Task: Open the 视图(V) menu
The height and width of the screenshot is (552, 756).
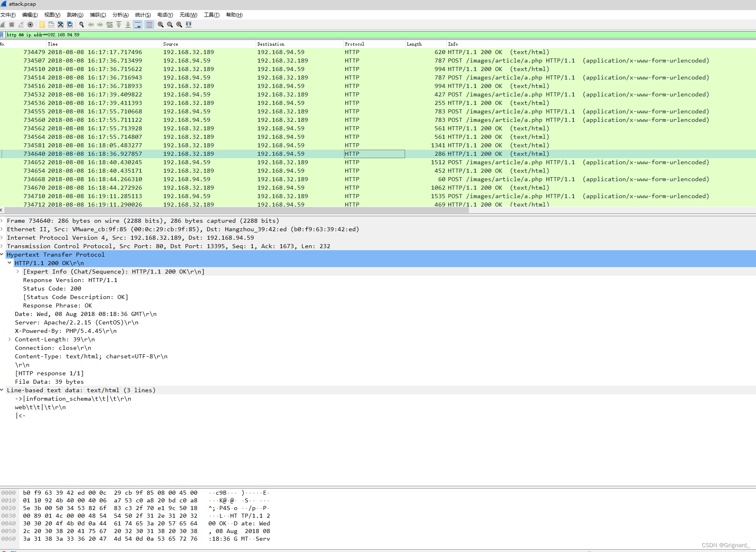Action: pyautogui.click(x=52, y=15)
